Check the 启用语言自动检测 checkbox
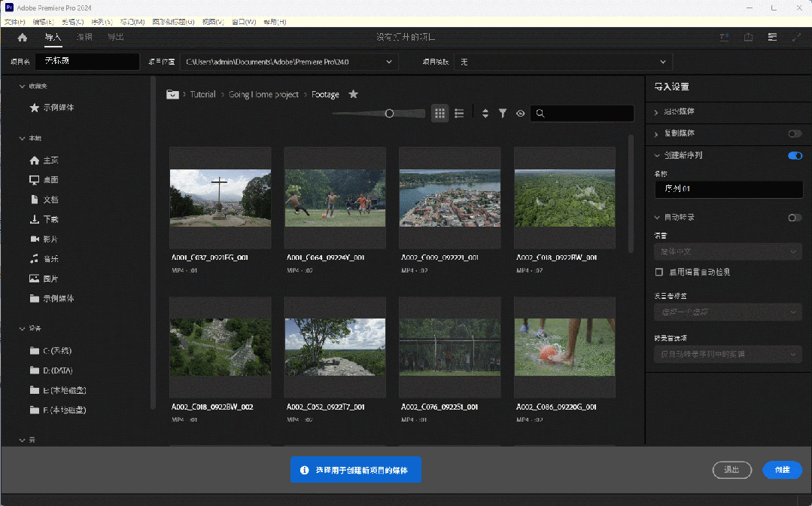812x506 pixels. pos(659,272)
